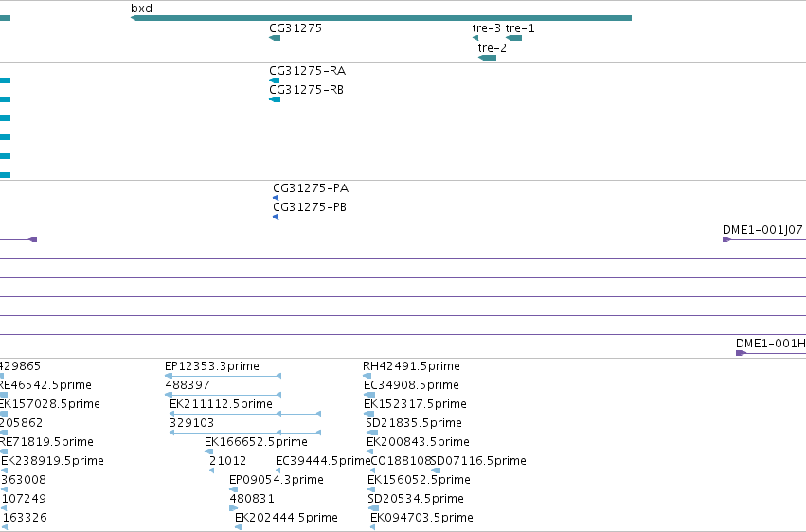Select the EK238919.5prime EST
The width and height of the screenshot is (806, 532).
click(x=4, y=470)
